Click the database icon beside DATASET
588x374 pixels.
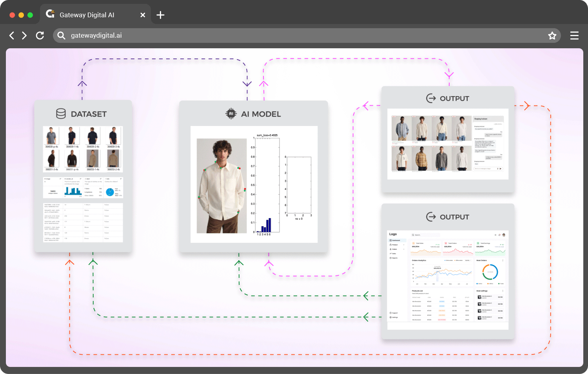pos(61,114)
